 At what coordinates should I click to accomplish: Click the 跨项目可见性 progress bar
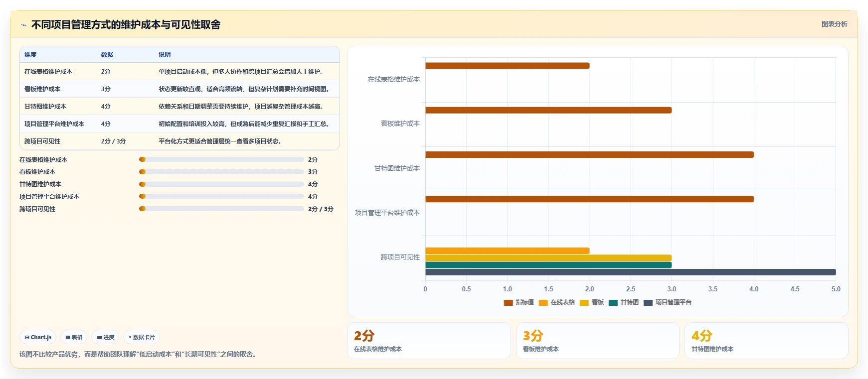click(x=221, y=209)
